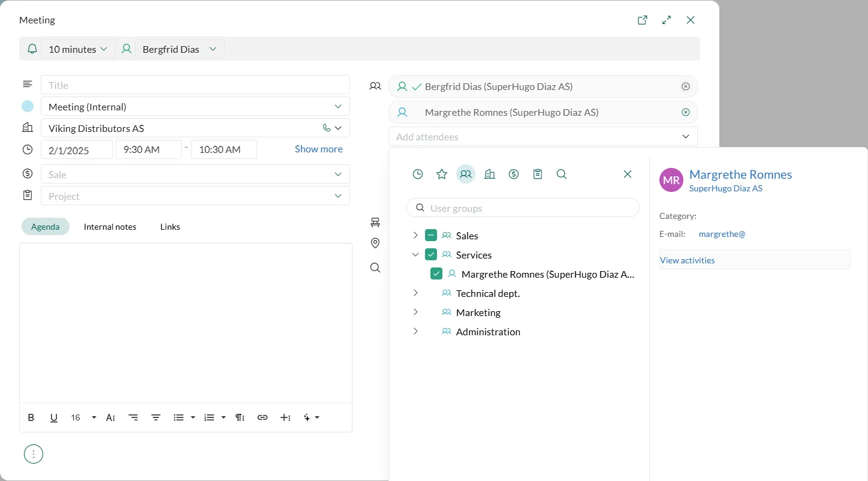Insert a hyperlink using the link icon
The height and width of the screenshot is (481, 868).
[263, 417]
